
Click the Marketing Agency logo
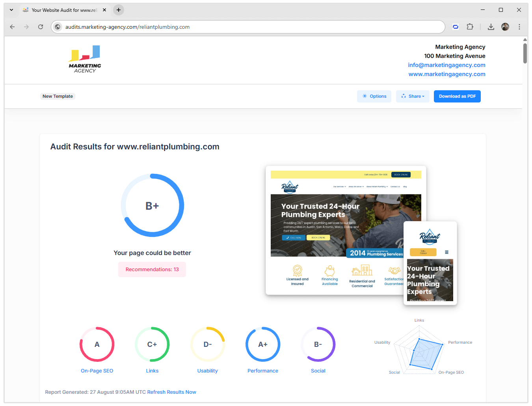click(x=84, y=58)
